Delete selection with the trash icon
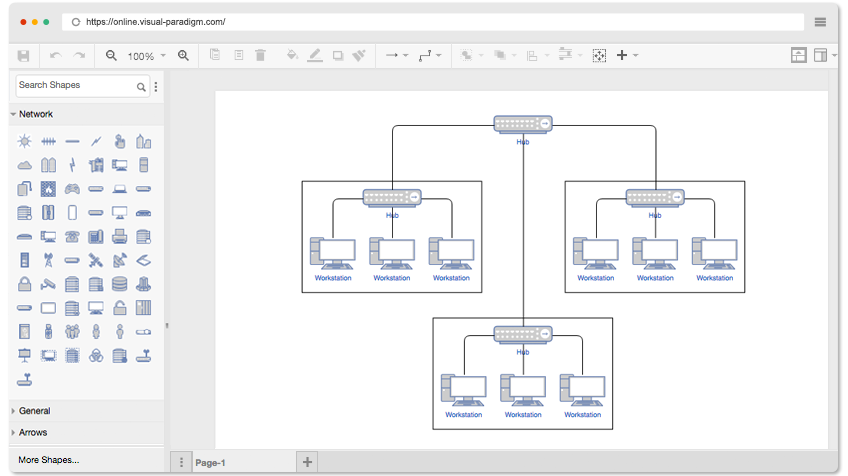Screen dimensions: 848x476 coord(261,55)
